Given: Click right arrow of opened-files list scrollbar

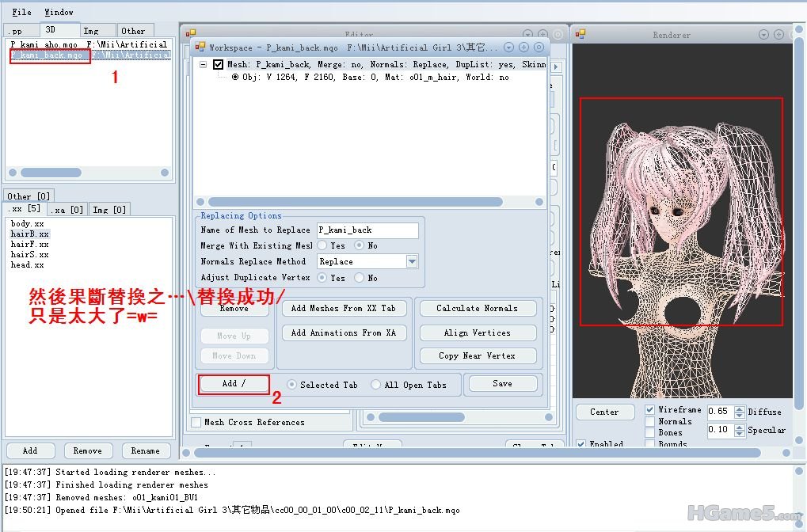Looking at the screenshot, I should (x=165, y=173).
